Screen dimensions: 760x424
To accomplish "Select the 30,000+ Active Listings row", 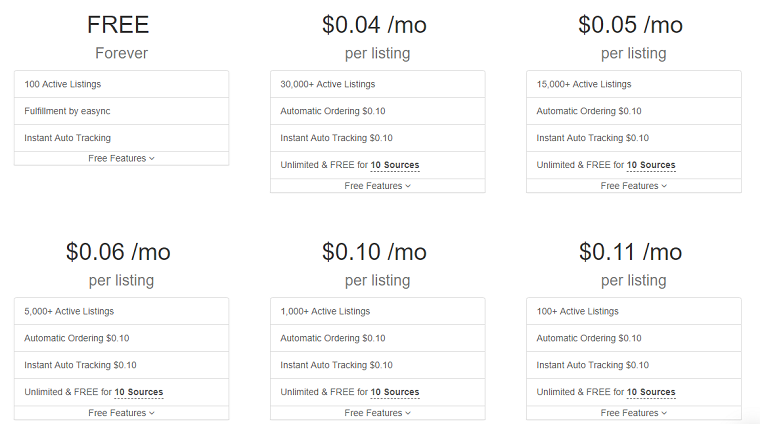I will [x=378, y=84].
